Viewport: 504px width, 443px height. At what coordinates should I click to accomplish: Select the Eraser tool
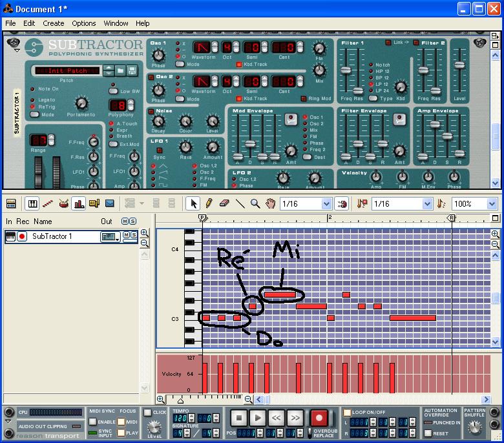coord(224,203)
